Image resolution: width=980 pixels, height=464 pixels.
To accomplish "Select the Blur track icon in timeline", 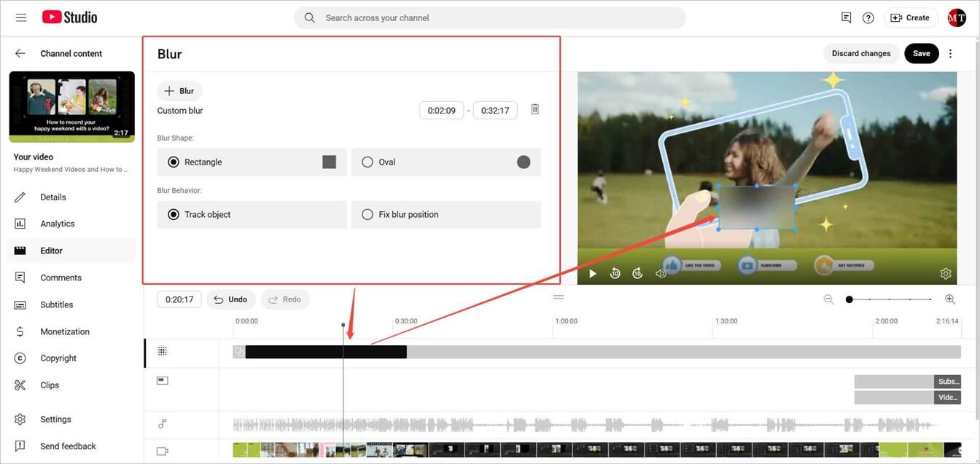I will 160,351.
